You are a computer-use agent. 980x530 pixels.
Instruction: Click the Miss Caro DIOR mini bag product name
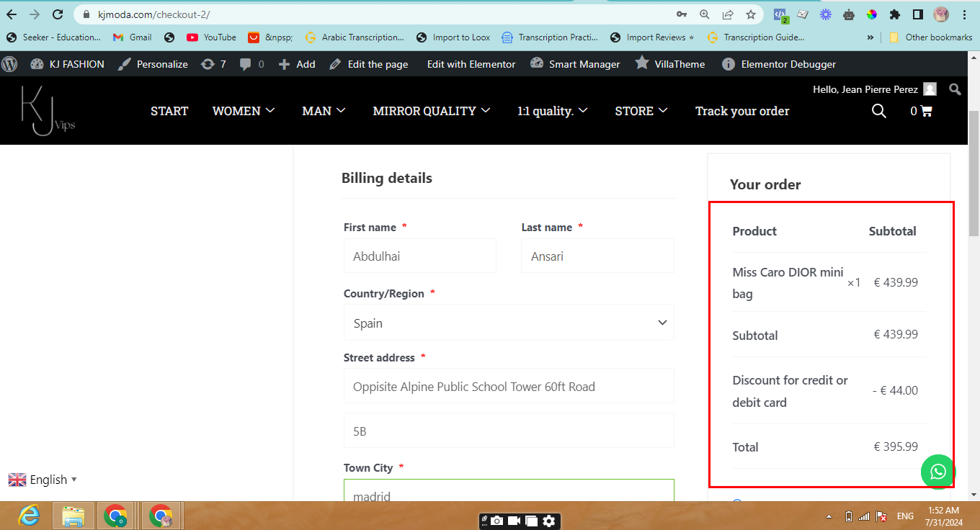click(788, 283)
